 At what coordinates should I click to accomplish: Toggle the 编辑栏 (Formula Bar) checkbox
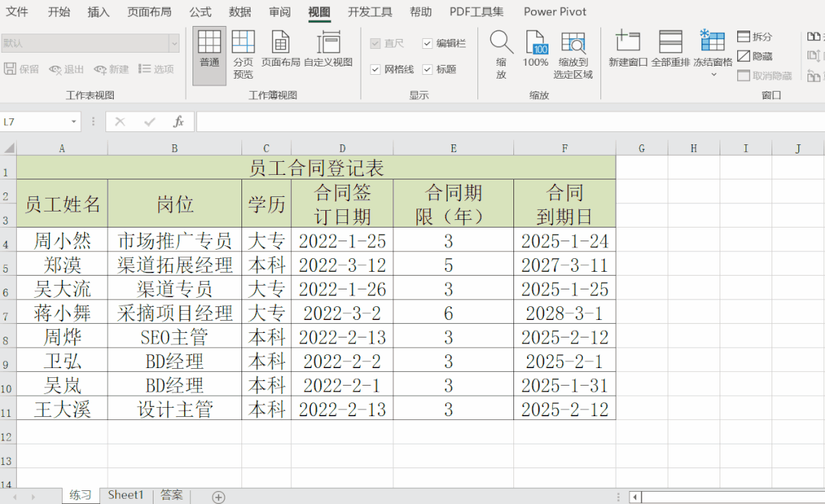(426, 43)
